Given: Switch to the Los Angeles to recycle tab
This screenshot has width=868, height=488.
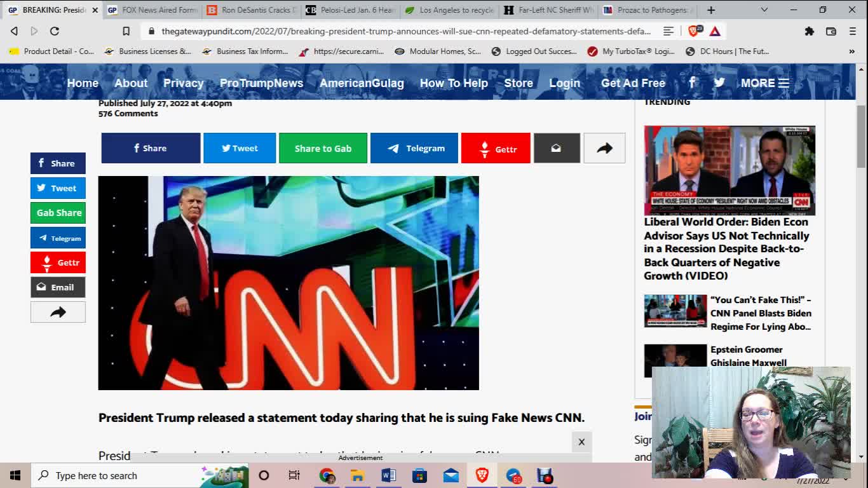Looking at the screenshot, I should (450, 10).
